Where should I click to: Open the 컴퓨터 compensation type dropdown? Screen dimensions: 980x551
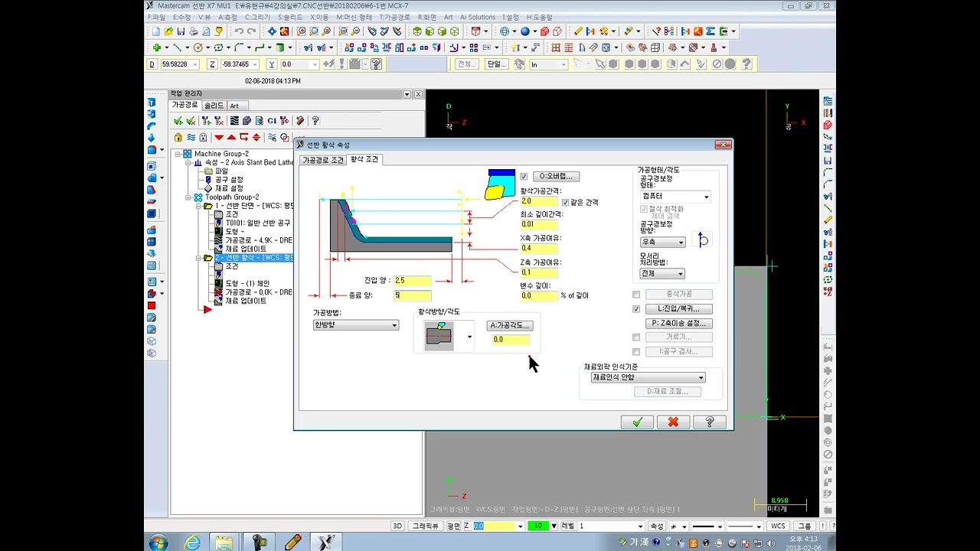pyautogui.click(x=675, y=197)
